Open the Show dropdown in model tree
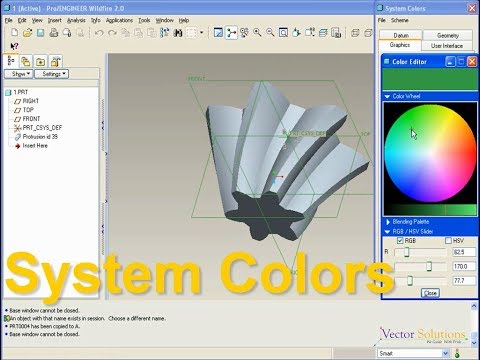Screen dimensions: 480x360 tap(19, 74)
